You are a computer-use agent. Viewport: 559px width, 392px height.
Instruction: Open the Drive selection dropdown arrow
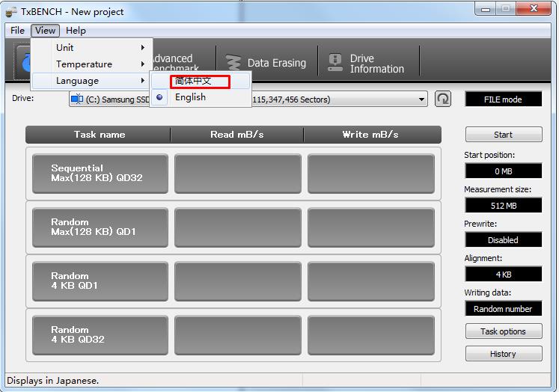422,99
